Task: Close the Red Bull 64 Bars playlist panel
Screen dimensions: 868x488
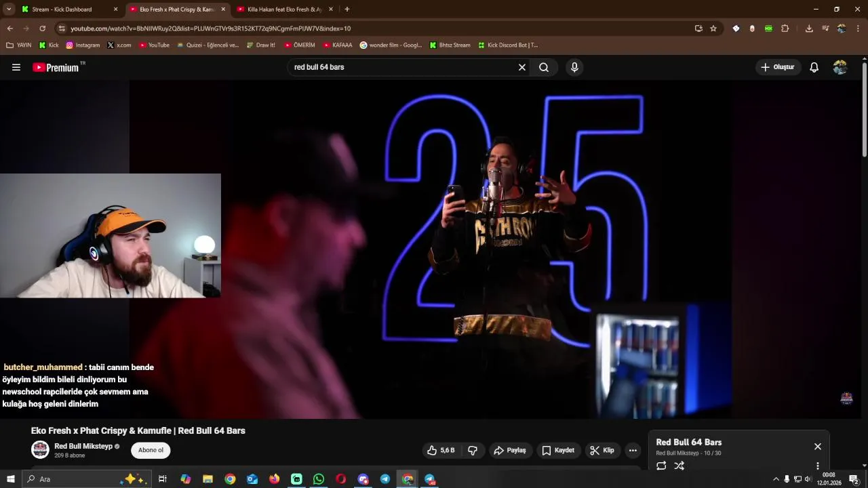Action: (x=818, y=446)
